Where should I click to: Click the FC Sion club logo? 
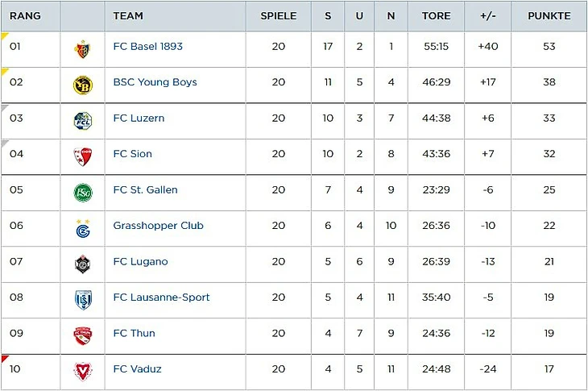tap(82, 156)
